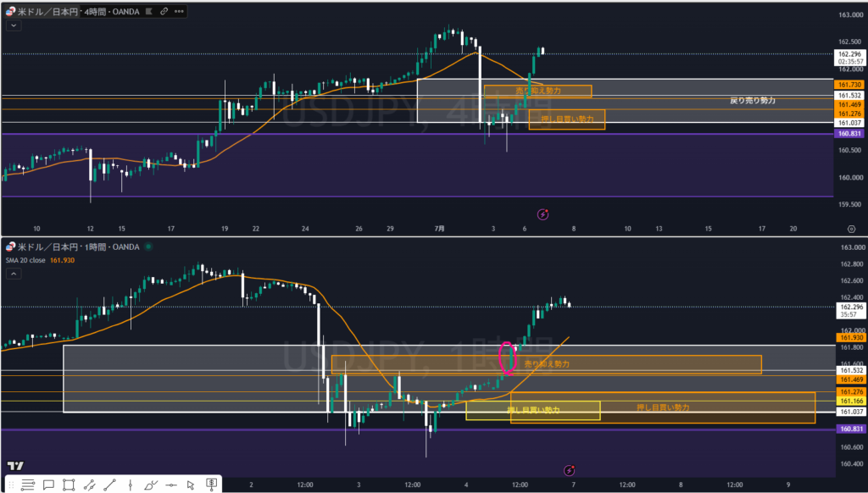Select the yellow 押し目買い勢力 box on 1-hour chart
Image resolution: width=868 pixels, height=493 pixels.
(533, 411)
